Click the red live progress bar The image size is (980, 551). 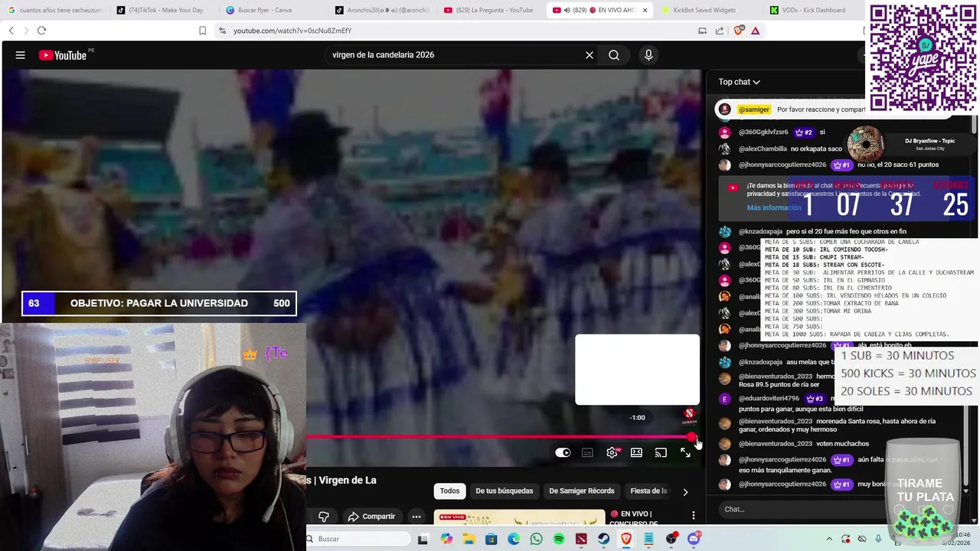pos(498,438)
